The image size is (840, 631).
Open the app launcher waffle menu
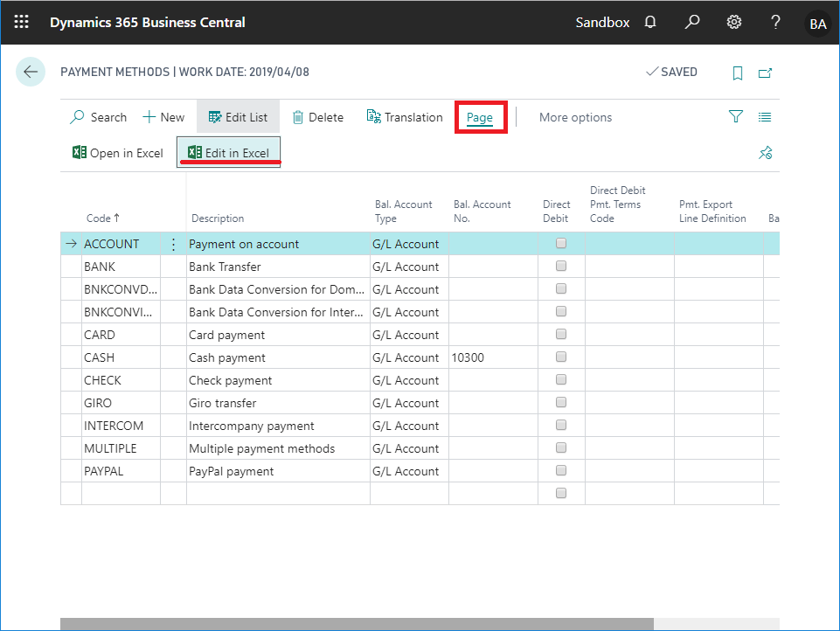[22, 22]
